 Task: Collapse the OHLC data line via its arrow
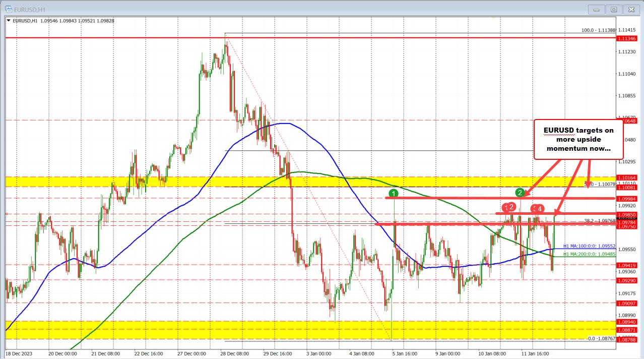pyautogui.click(x=8, y=21)
